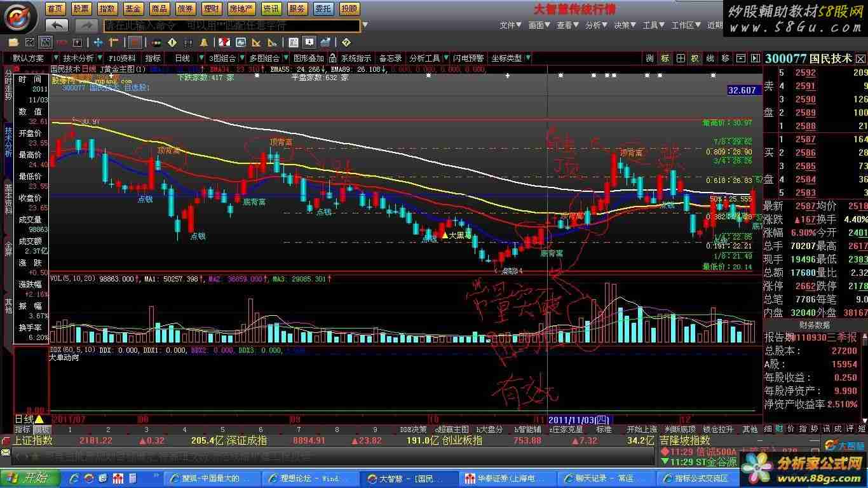
Task: Click the yellow diamond alert icon
Action: 172,43
